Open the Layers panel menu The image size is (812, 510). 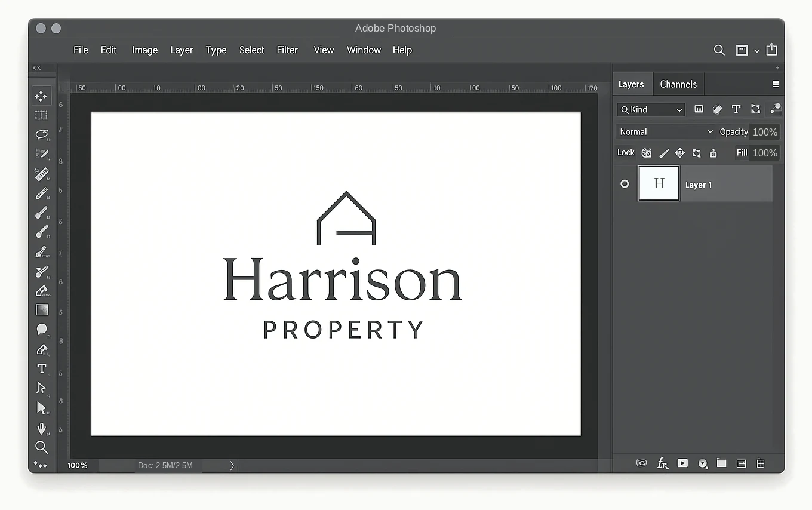click(x=776, y=84)
